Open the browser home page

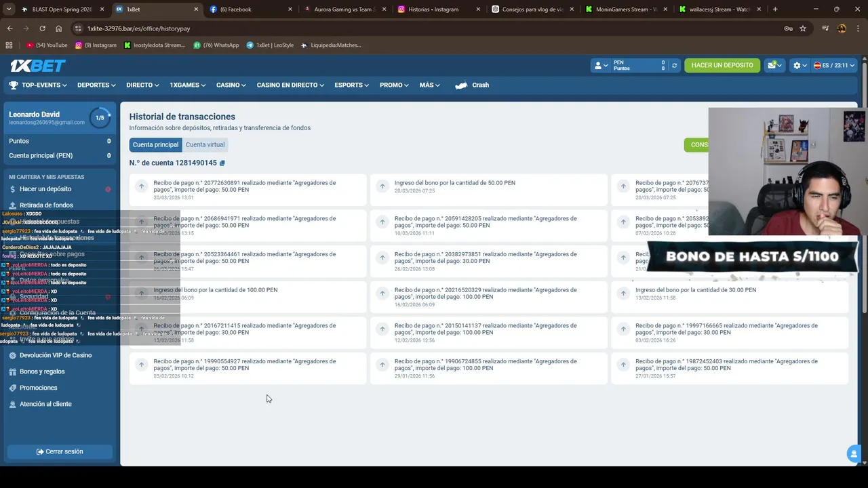[58, 28]
